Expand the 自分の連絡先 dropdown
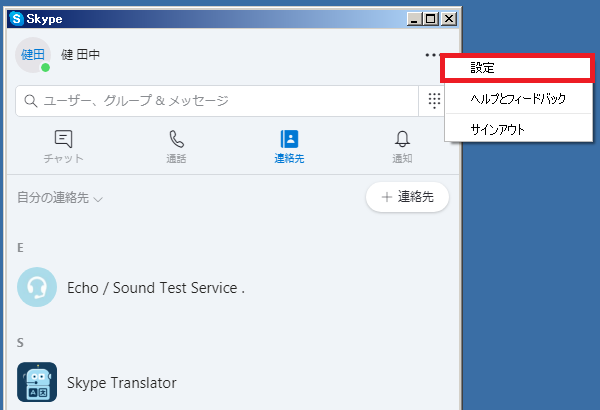 coord(60,198)
